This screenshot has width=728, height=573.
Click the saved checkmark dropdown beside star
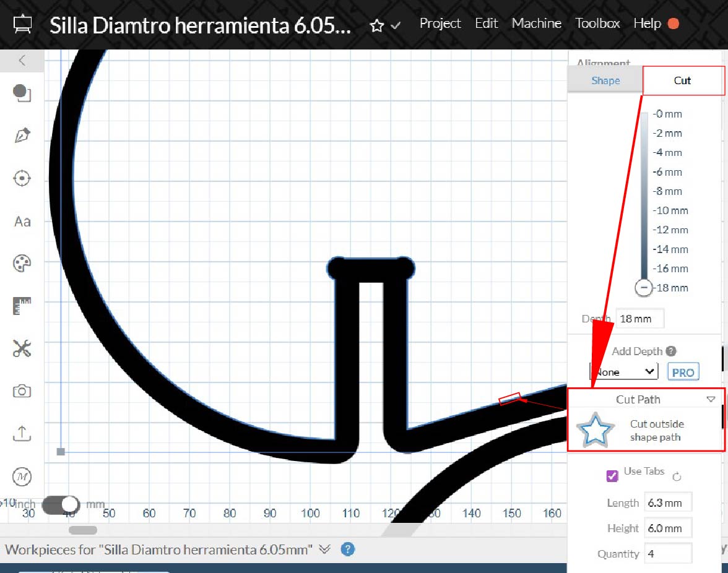click(396, 25)
